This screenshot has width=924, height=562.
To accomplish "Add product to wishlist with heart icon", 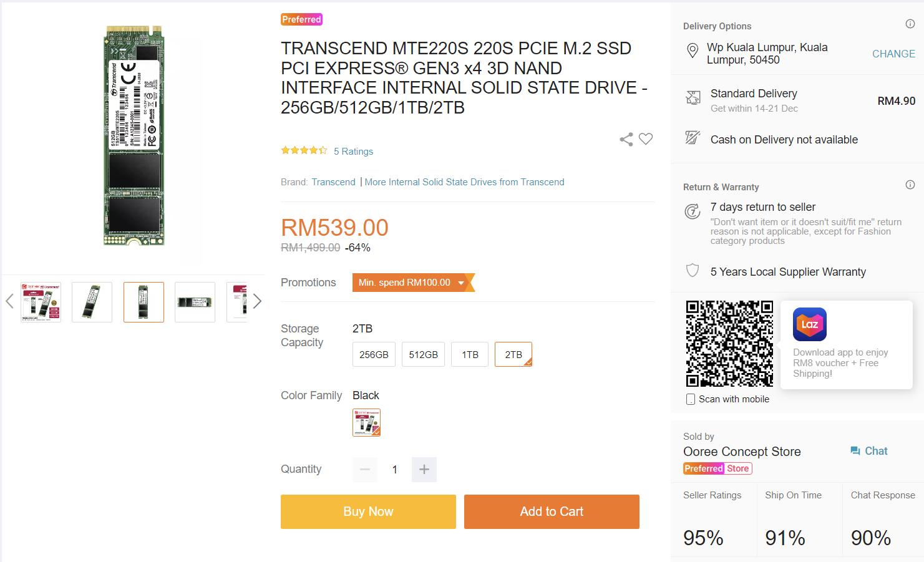I will 646,139.
